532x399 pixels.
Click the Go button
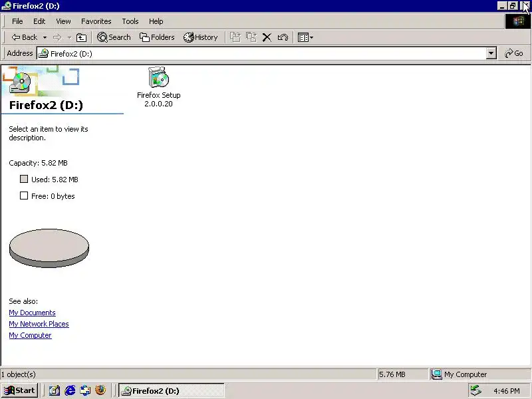click(514, 53)
